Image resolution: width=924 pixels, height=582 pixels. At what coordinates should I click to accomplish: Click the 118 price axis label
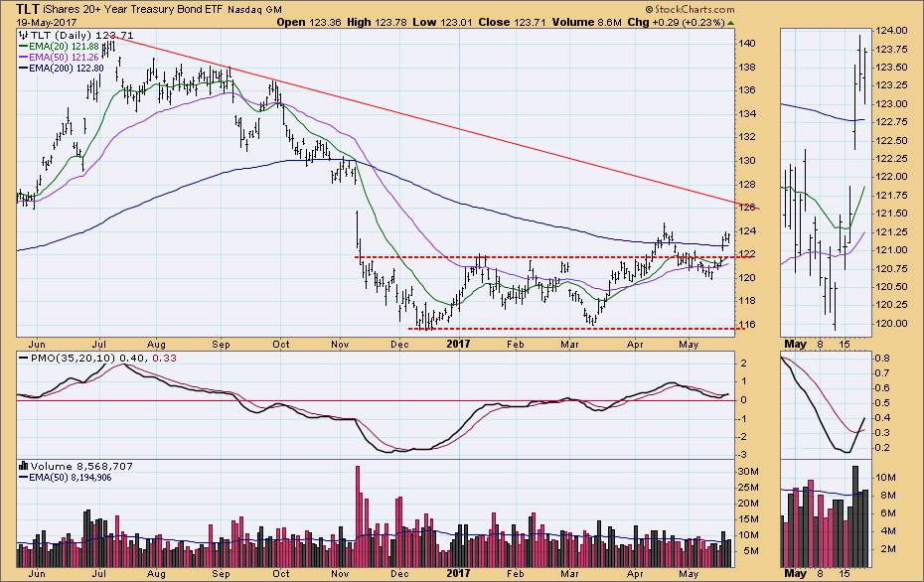click(x=747, y=301)
